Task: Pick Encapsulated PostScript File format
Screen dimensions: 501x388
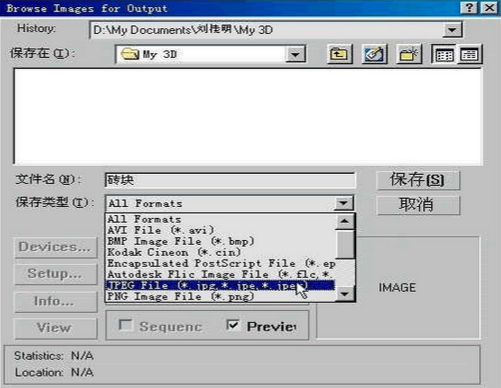Action: point(220,263)
